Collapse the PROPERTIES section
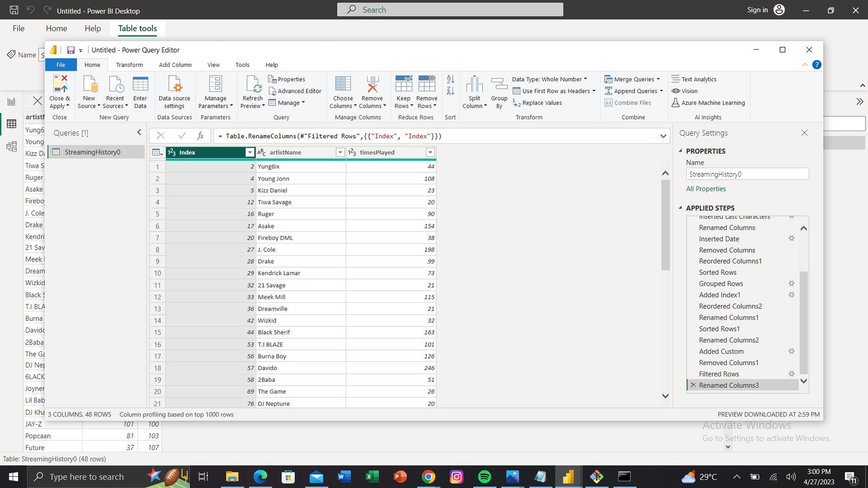This screenshot has height=488, width=868. coord(681,151)
